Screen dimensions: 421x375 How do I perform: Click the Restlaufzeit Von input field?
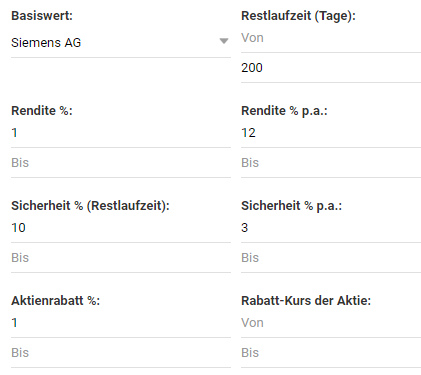coord(331,38)
